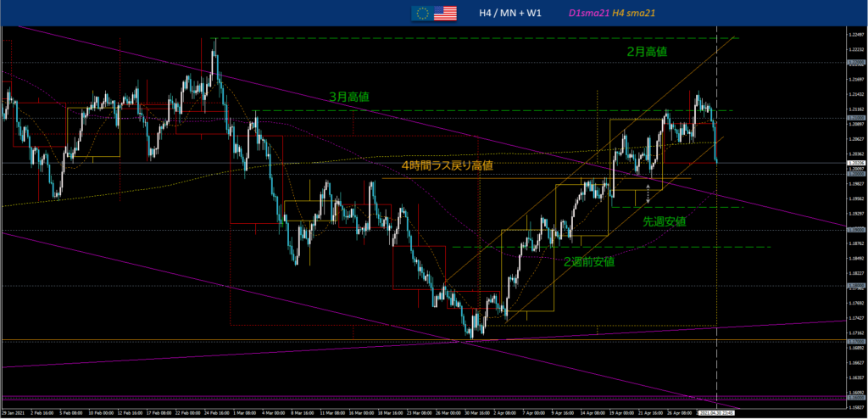Select the 先週安値 label
Screen dimensions: 868x419
click(664, 221)
